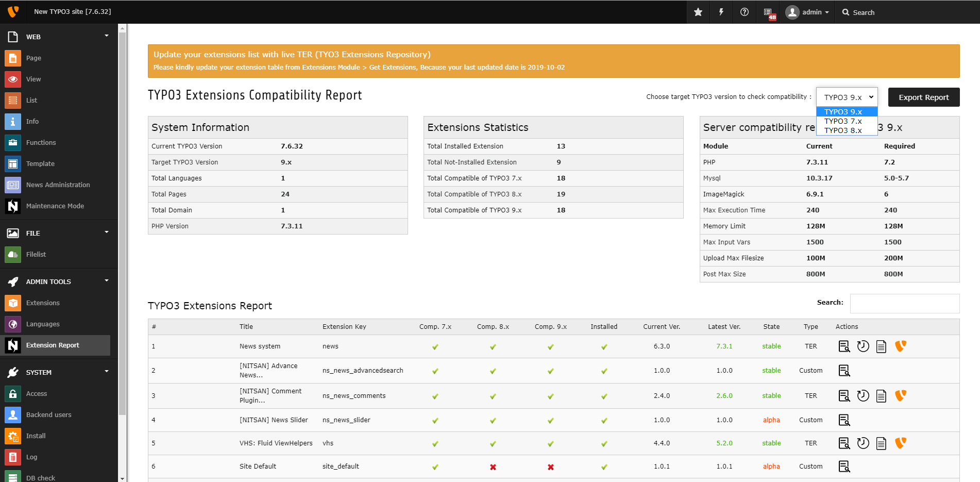This screenshot has width=980, height=482.
Task: Click the Access module lock icon
Action: 13,394
